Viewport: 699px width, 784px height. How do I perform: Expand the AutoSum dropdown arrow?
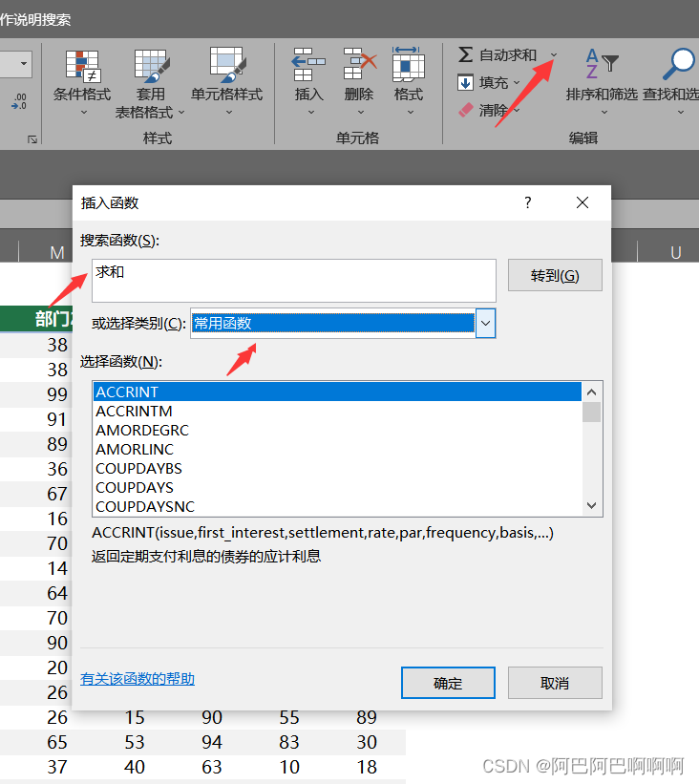554,54
